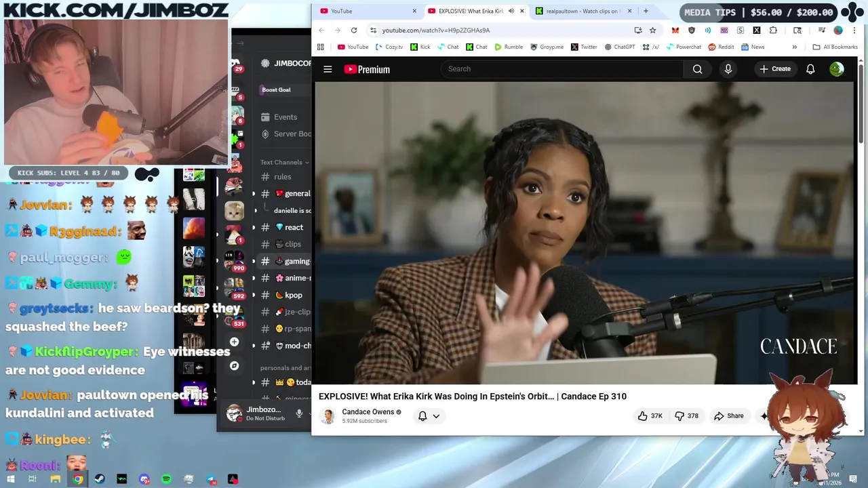Viewport: 868px width, 488px height.
Task: Share the Candace Owens video
Action: (729, 416)
